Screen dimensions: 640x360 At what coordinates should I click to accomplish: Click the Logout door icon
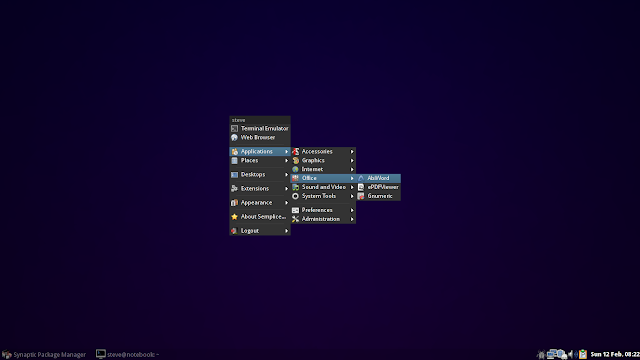[x=234, y=231]
